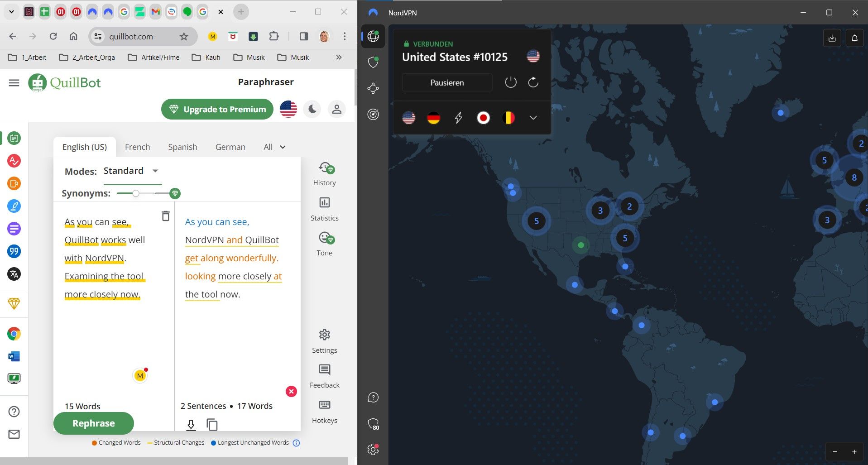The height and width of the screenshot is (465, 868).
Task: Click the green connected server dot on map
Action: click(581, 245)
